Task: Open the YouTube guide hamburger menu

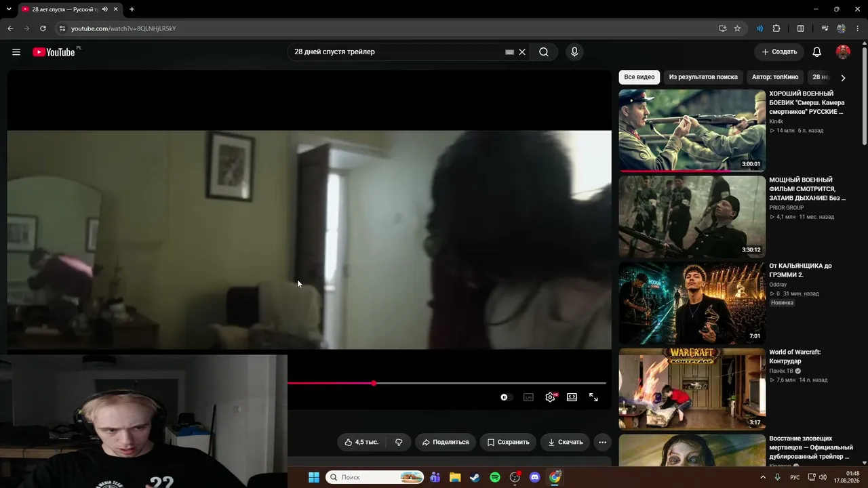Action: click(16, 52)
